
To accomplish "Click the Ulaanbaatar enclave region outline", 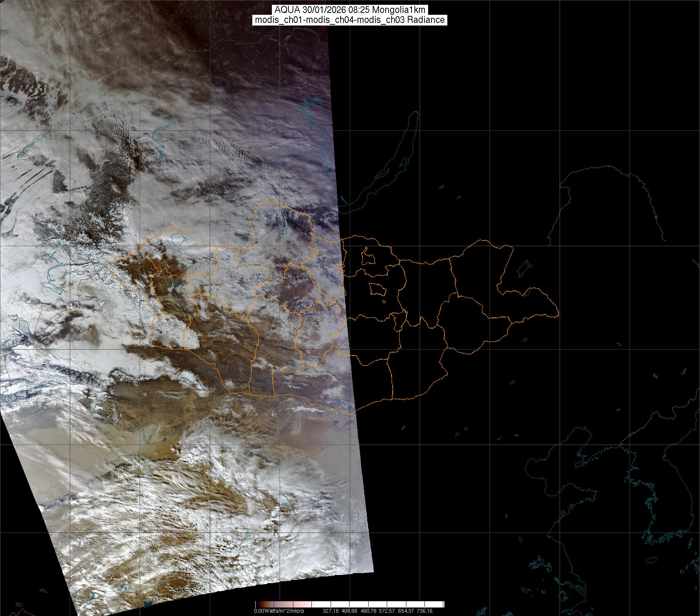I will pyautogui.click(x=377, y=289).
